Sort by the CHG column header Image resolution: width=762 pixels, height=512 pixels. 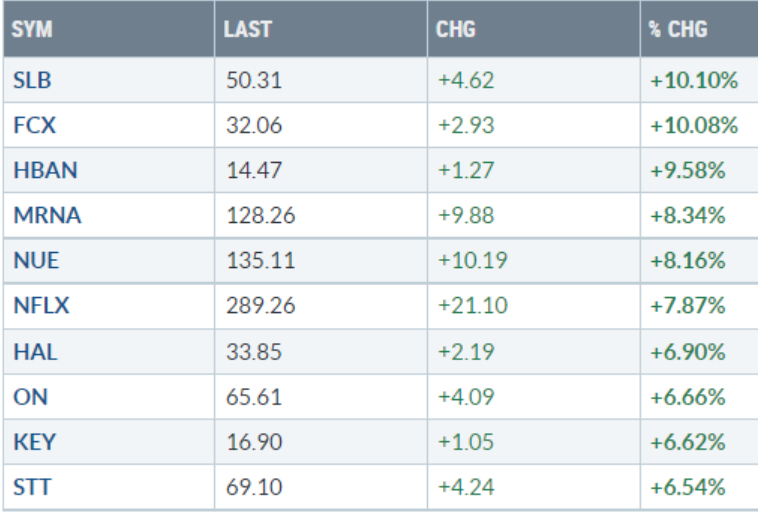[456, 29]
